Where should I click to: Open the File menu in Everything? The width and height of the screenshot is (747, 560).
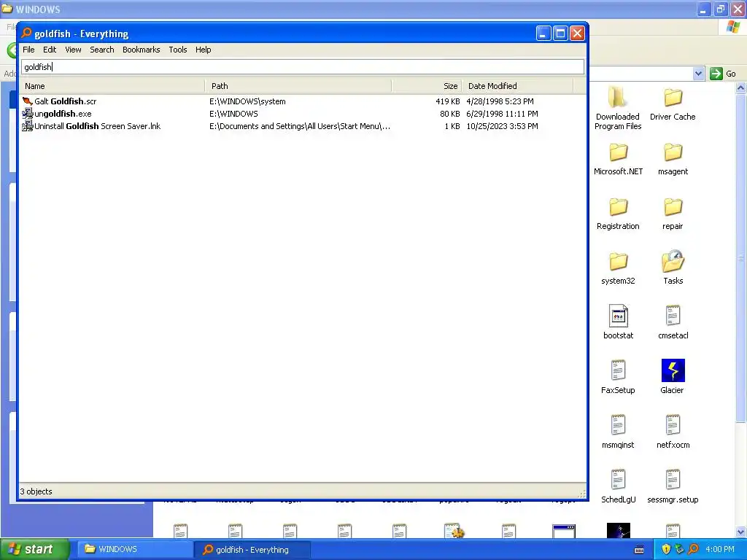pos(28,50)
